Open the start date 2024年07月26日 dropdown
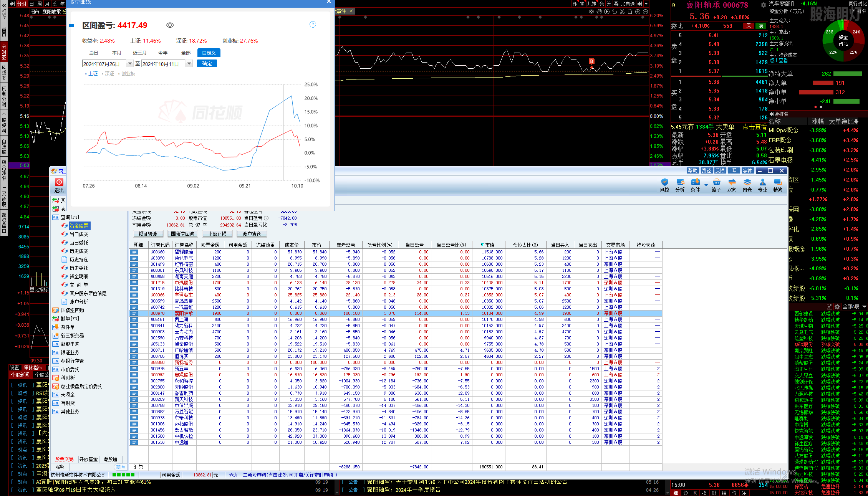The image size is (868, 496). [x=130, y=64]
